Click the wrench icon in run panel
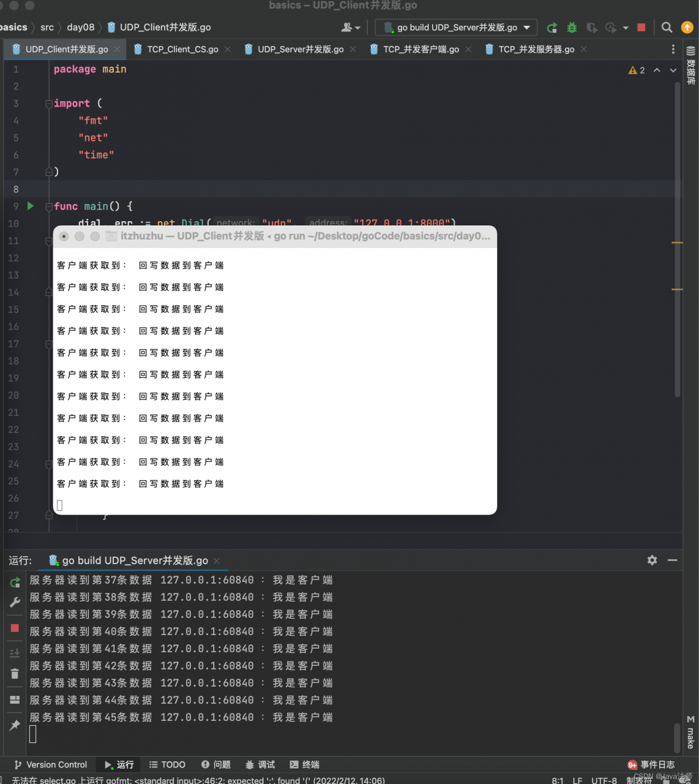 click(x=15, y=602)
